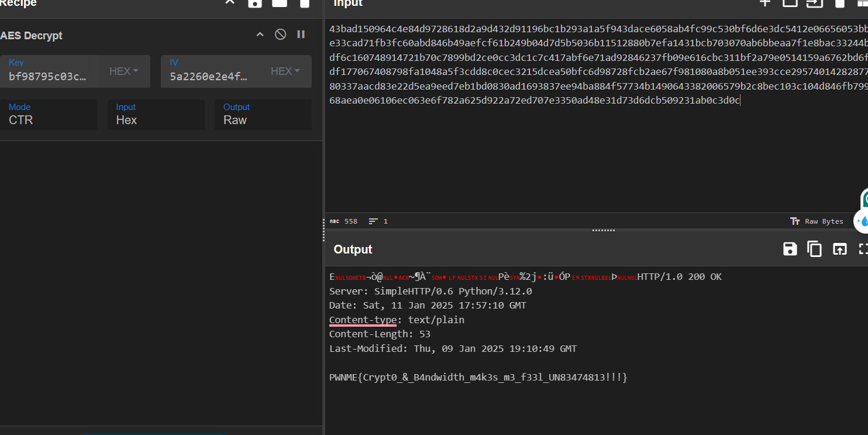Save the output to a file

790,249
